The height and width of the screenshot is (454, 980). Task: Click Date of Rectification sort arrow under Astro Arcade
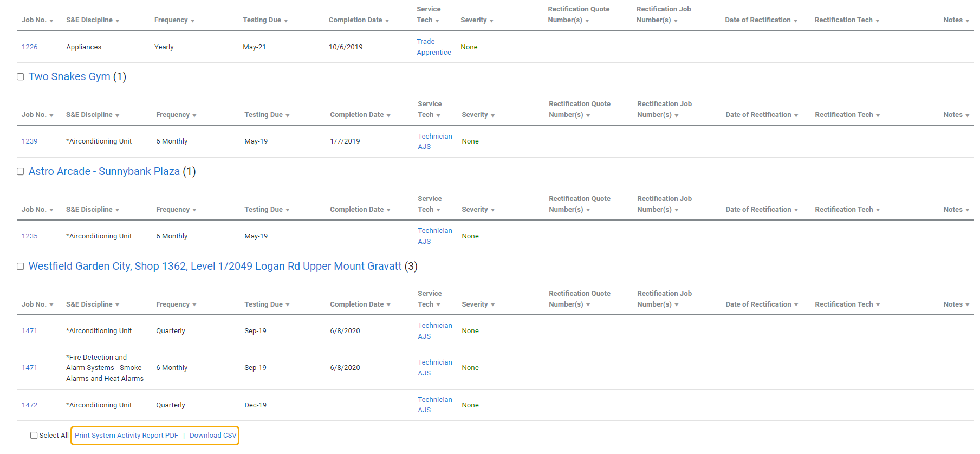click(796, 210)
